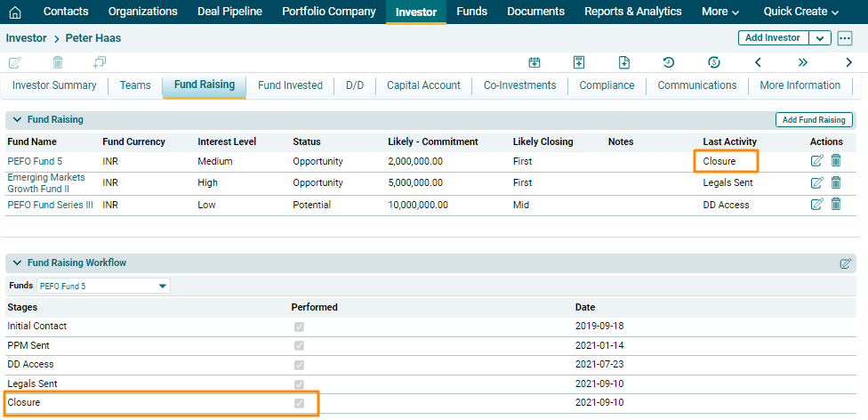Edit the Fund Raising Workflow section via the pencil icon
Viewport: 868px width, 420px height.
tap(845, 263)
